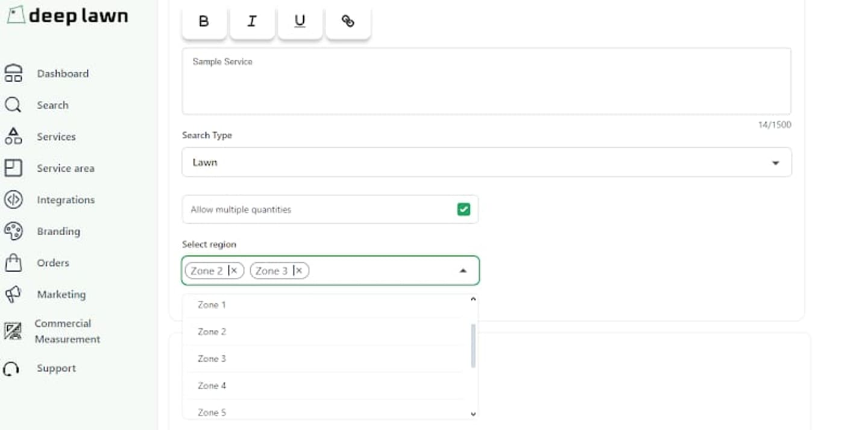Screen dimensions: 868x430
Task: Toggle italic formatting
Action: click(252, 22)
